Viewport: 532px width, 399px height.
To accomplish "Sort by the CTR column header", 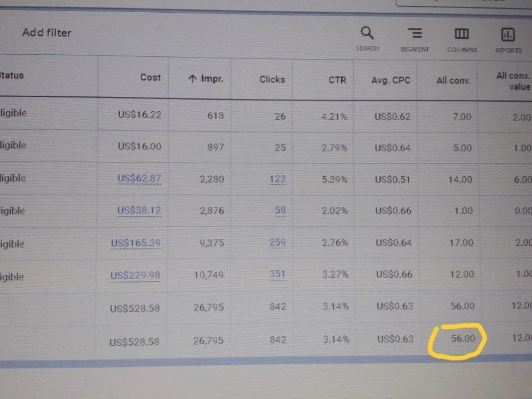I will point(337,80).
